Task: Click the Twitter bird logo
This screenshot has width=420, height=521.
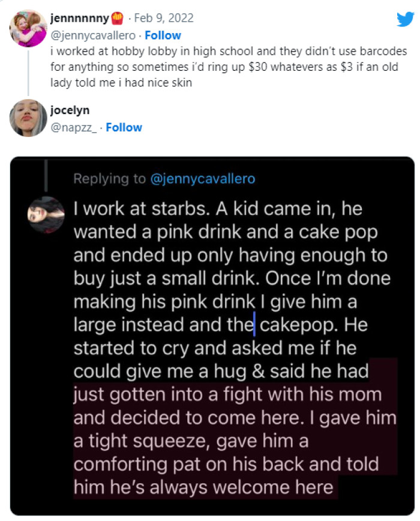Action: tap(404, 20)
